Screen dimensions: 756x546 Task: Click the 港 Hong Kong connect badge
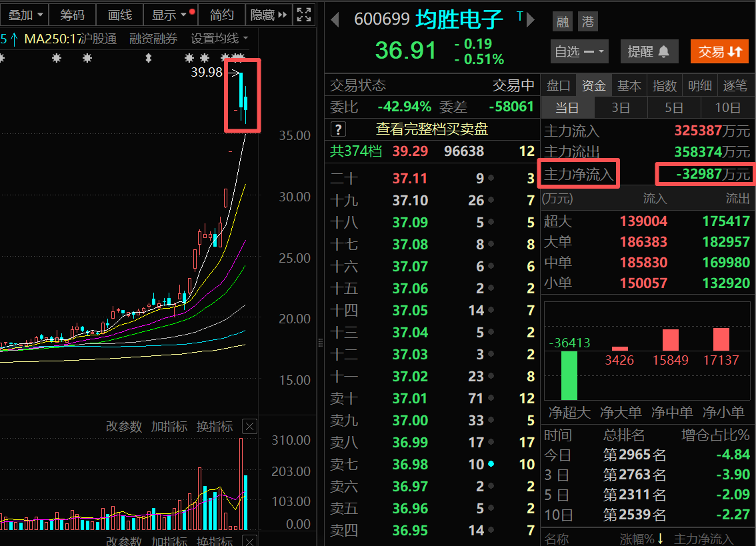coord(588,21)
